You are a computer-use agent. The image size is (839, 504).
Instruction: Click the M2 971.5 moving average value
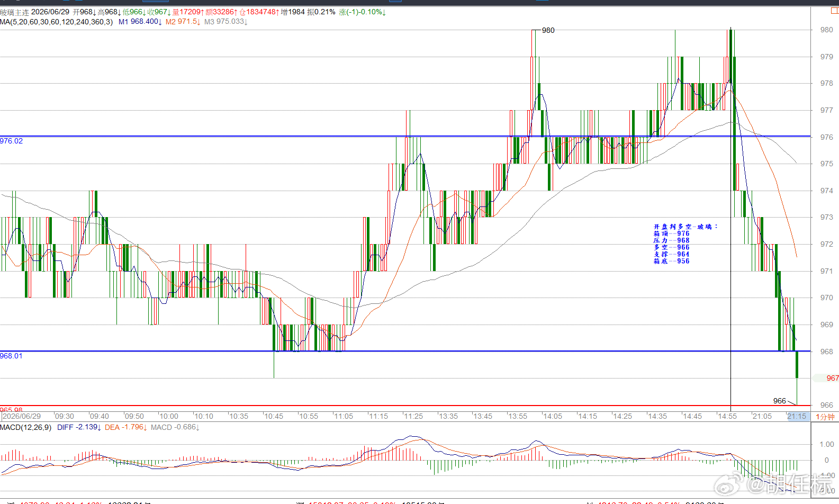(183, 22)
